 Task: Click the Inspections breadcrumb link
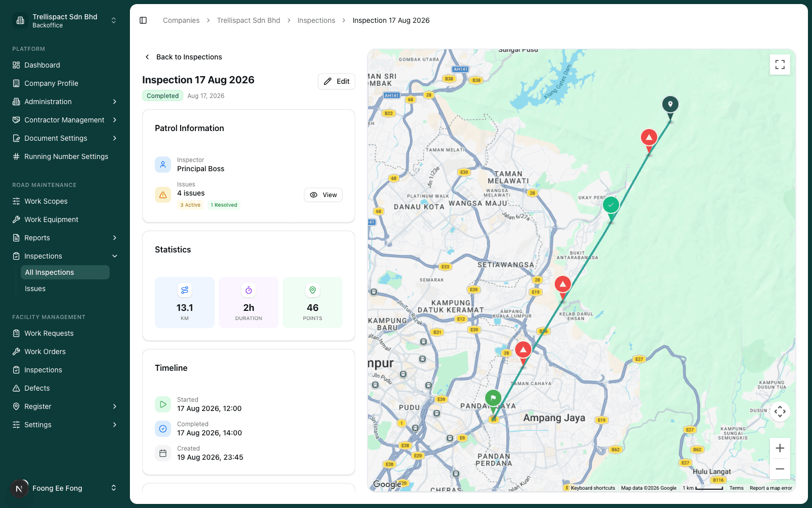click(x=316, y=20)
